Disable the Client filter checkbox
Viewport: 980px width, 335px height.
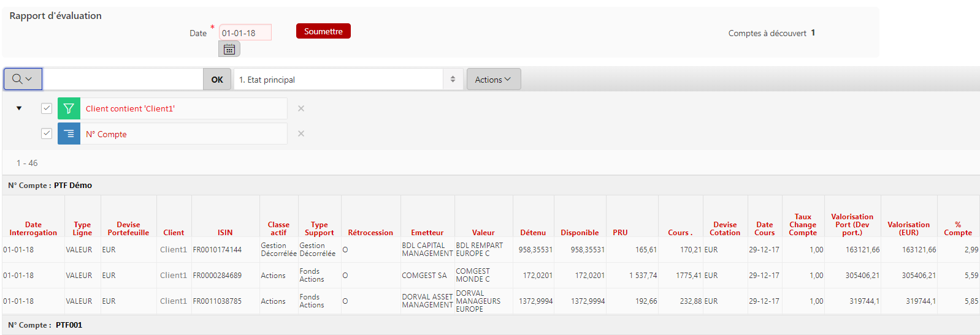pos(47,108)
